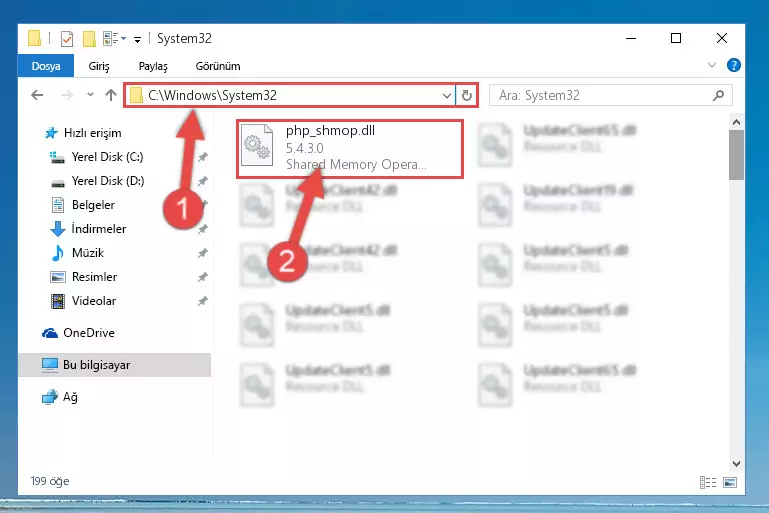Click the pin icon next to Müzik
Viewport: 769px width, 513px height.
(203, 253)
